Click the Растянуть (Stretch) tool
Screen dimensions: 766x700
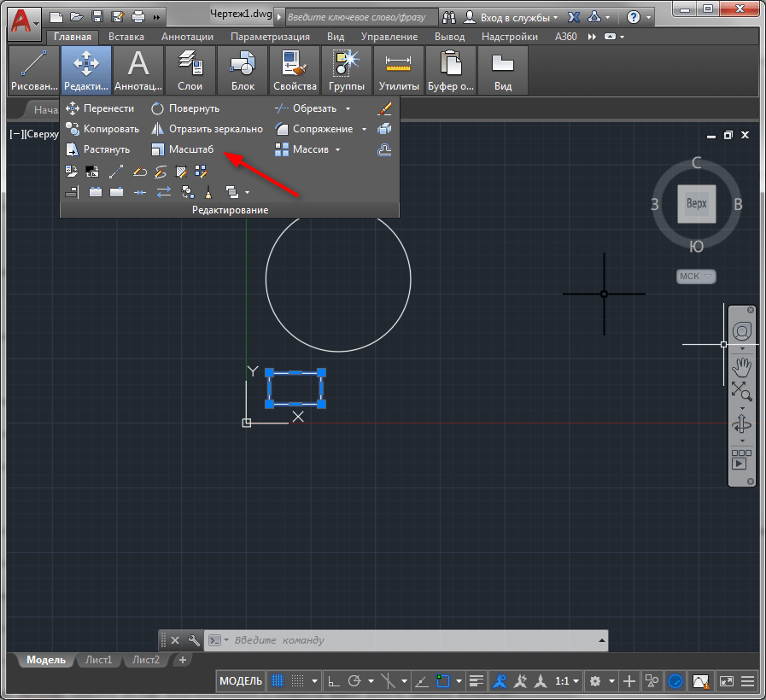point(97,149)
